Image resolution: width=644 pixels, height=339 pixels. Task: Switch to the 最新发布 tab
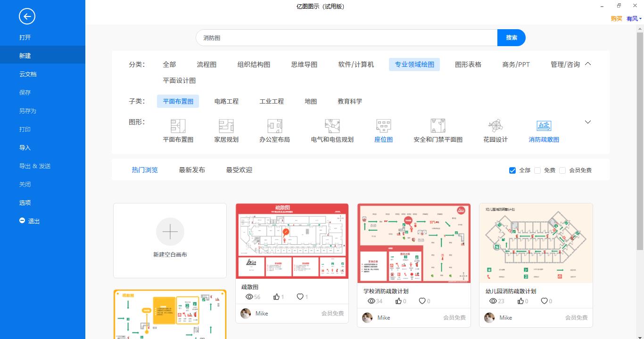click(192, 170)
